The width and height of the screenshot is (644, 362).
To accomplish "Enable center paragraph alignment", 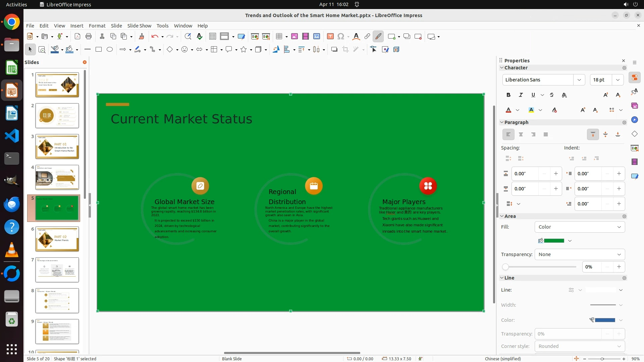I will click(521, 135).
